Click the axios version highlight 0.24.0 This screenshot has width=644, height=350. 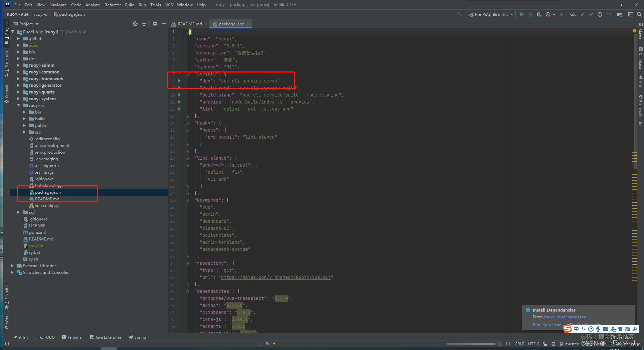coord(234,305)
